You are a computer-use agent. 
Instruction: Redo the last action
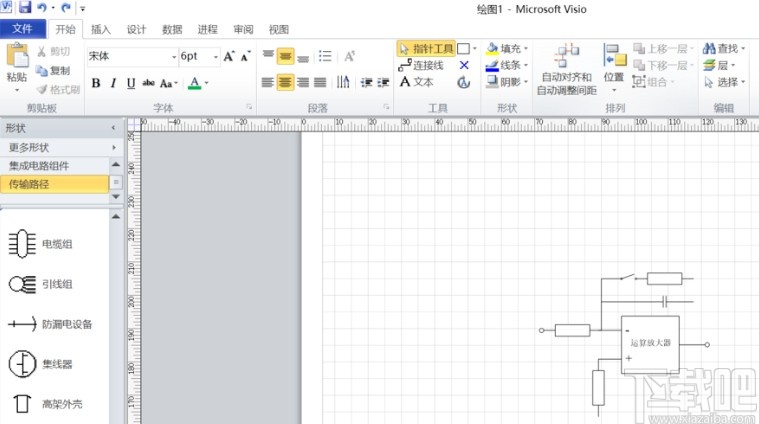click(x=66, y=8)
